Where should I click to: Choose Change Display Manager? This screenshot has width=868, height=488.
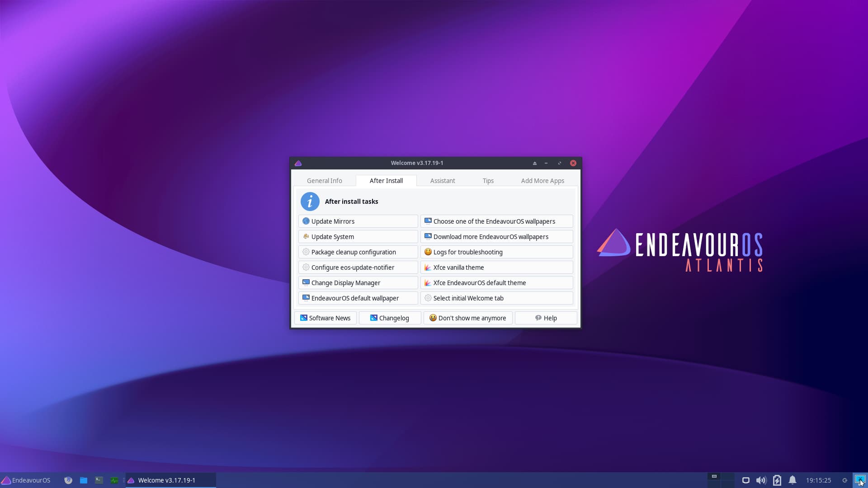[x=358, y=283]
